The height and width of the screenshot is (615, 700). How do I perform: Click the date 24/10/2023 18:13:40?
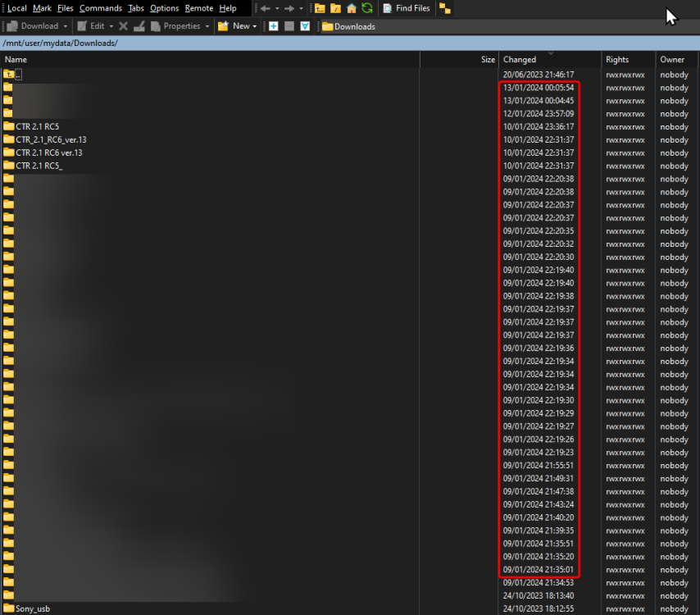pos(539,595)
